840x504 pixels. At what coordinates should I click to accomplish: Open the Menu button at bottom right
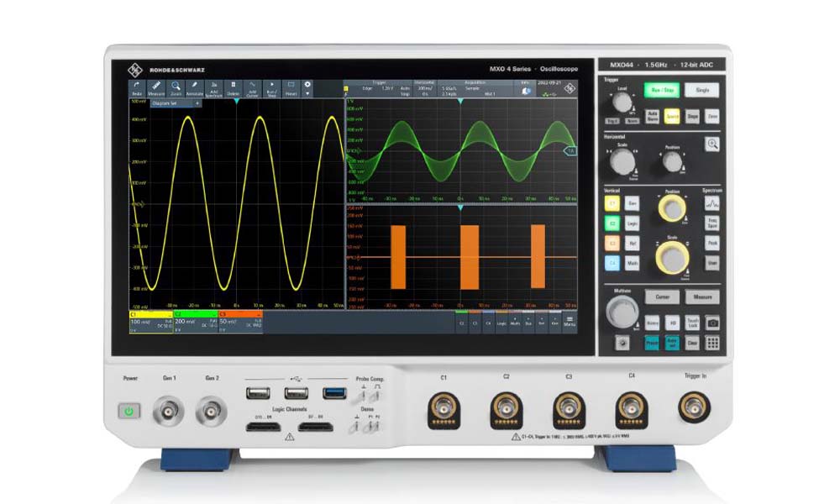pyautogui.click(x=570, y=320)
